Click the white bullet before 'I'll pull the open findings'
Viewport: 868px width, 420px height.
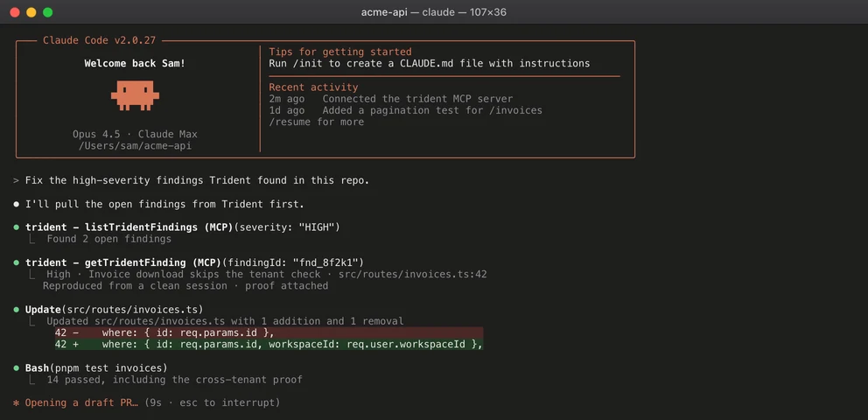click(x=16, y=204)
